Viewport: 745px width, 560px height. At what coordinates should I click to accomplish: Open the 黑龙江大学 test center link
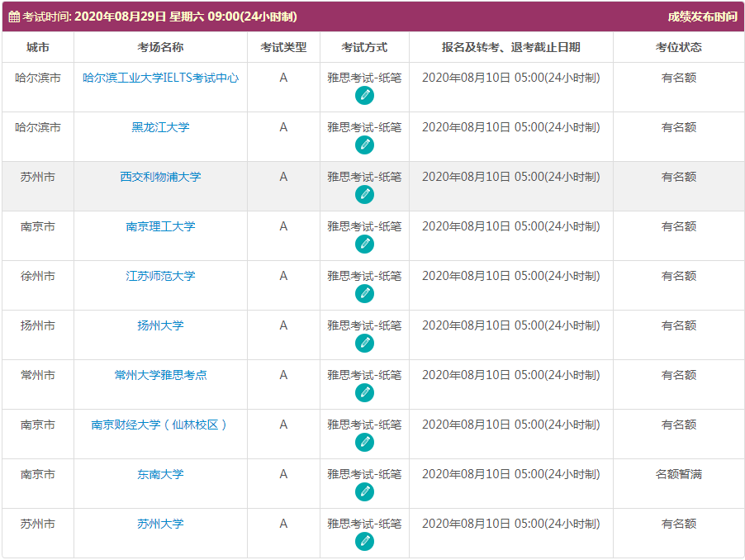click(161, 127)
